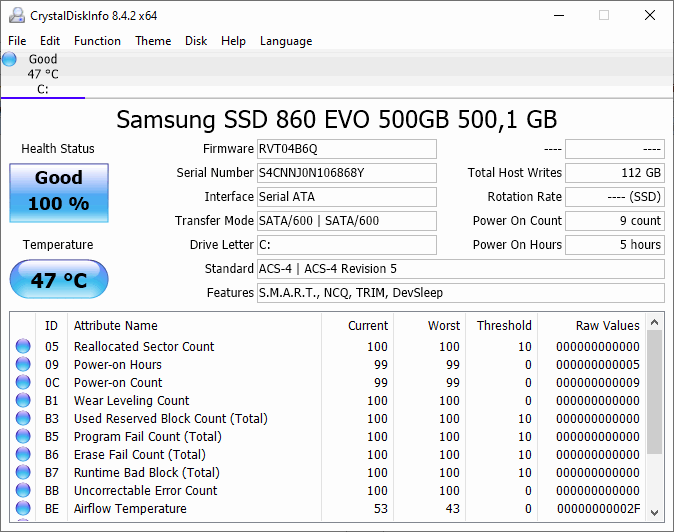The height and width of the screenshot is (532, 674).
Task: Click the 47 °C temperature button
Action: [x=59, y=280]
